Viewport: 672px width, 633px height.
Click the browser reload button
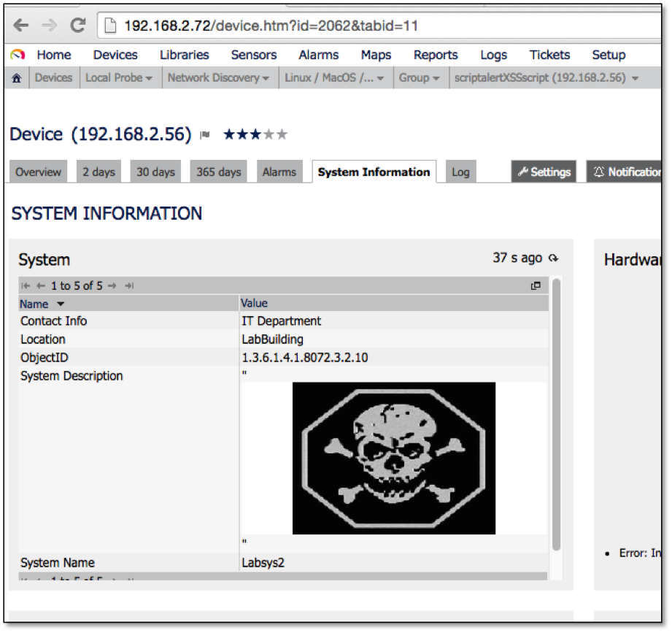click(77, 26)
